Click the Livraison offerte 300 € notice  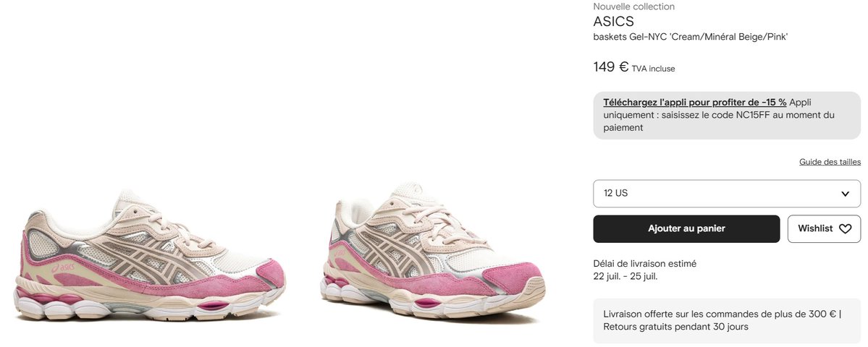click(722, 314)
